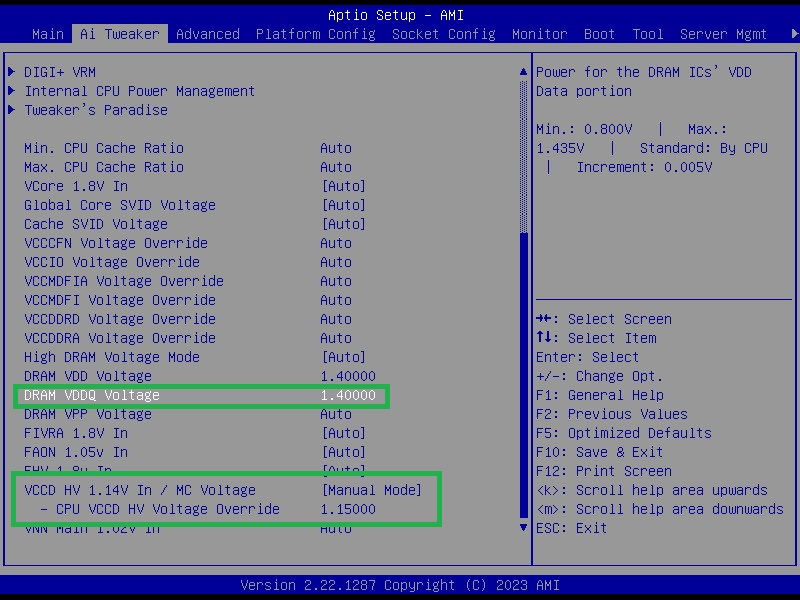800x600 pixels.
Task: Click 'F10: Save & Exit' help text
Action: pos(599,452)
